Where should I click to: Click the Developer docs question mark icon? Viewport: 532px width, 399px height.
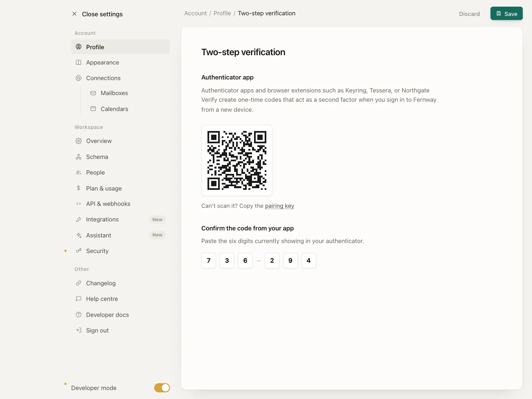coord(78,315)
